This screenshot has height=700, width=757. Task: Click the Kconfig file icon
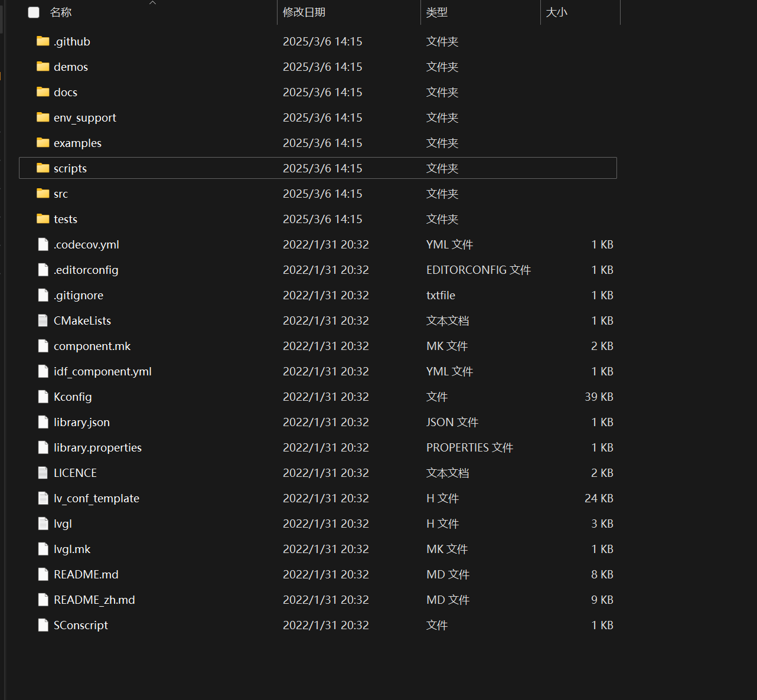pyautogui.click(x=43, y=397)
